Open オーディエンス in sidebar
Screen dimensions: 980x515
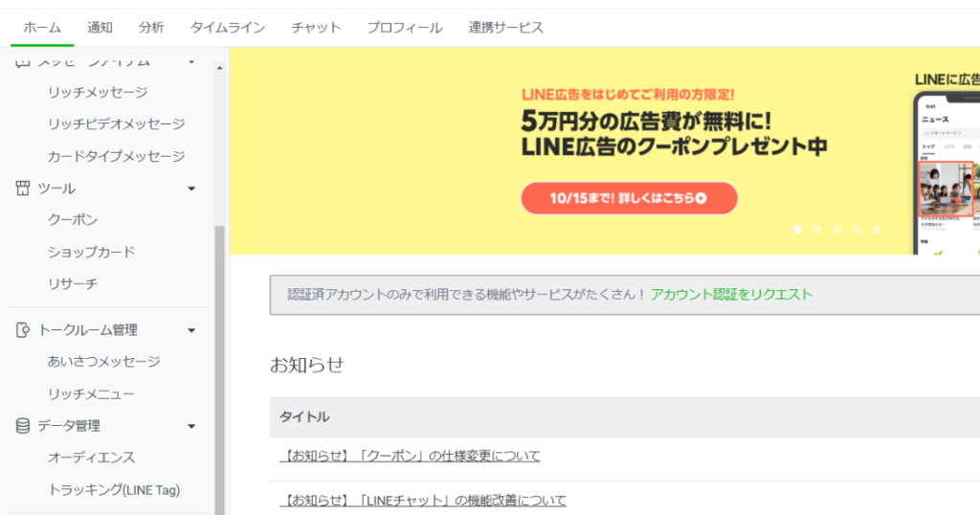click(x=91, y=457)
